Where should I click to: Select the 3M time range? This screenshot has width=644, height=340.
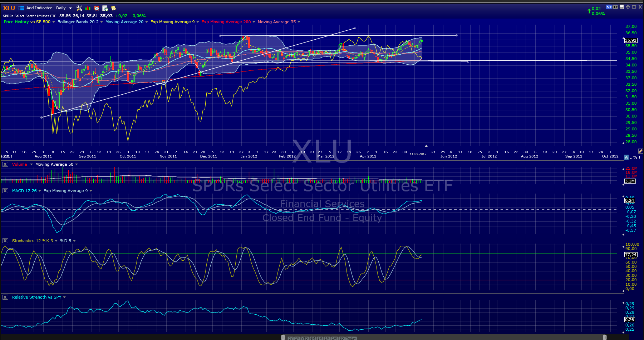320,338
